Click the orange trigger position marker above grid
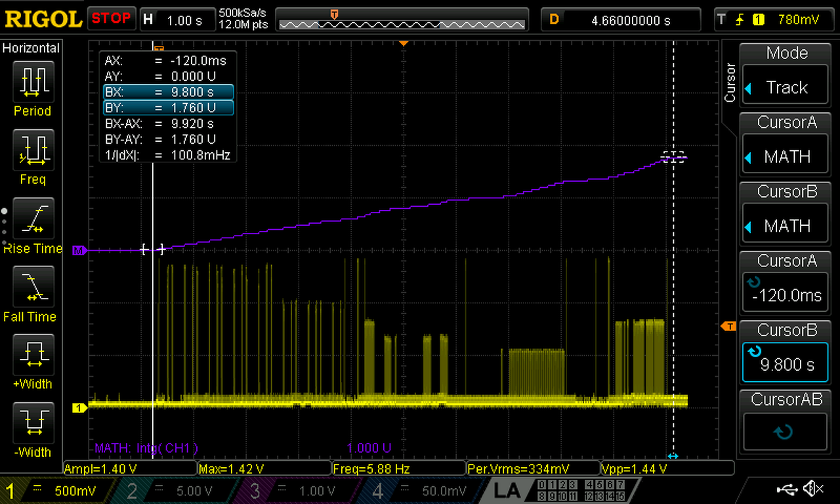The width and height of the screenshot is (840, 504). (x=404, y=43)
